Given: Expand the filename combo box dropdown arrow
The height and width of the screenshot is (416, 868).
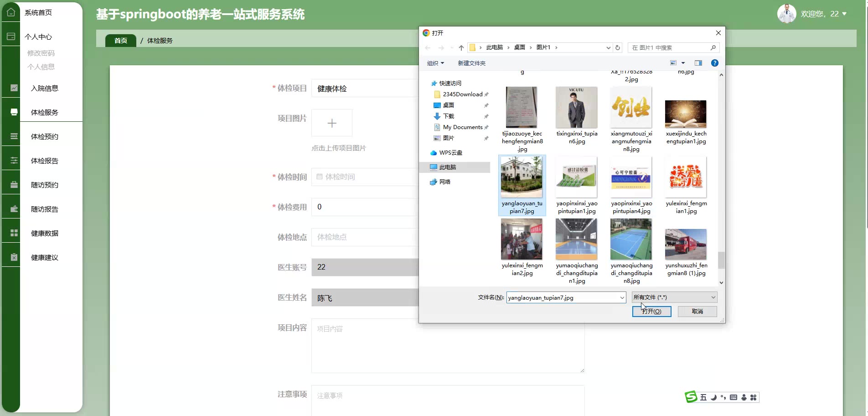Looking at the screenshot, I should (622, 297).
